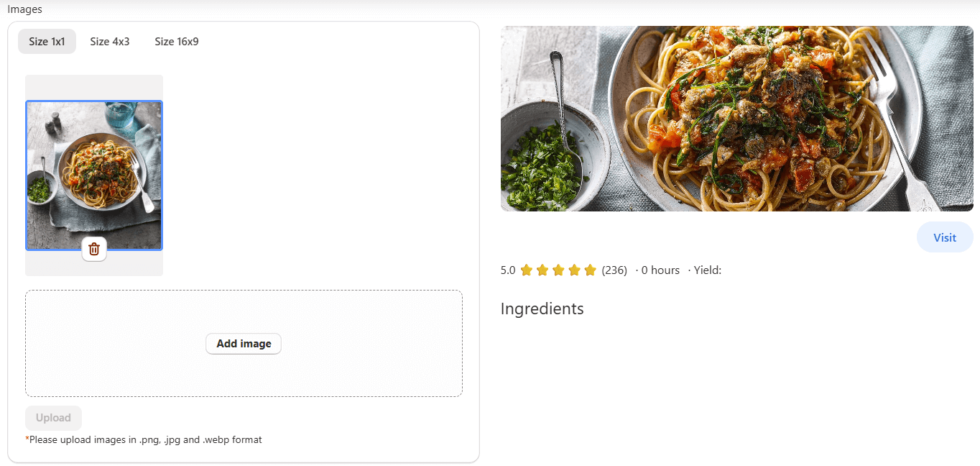Select the spaghetti image thumbnail
The width and height of the screenshot is (980, 466).
[x=93, y=175]
